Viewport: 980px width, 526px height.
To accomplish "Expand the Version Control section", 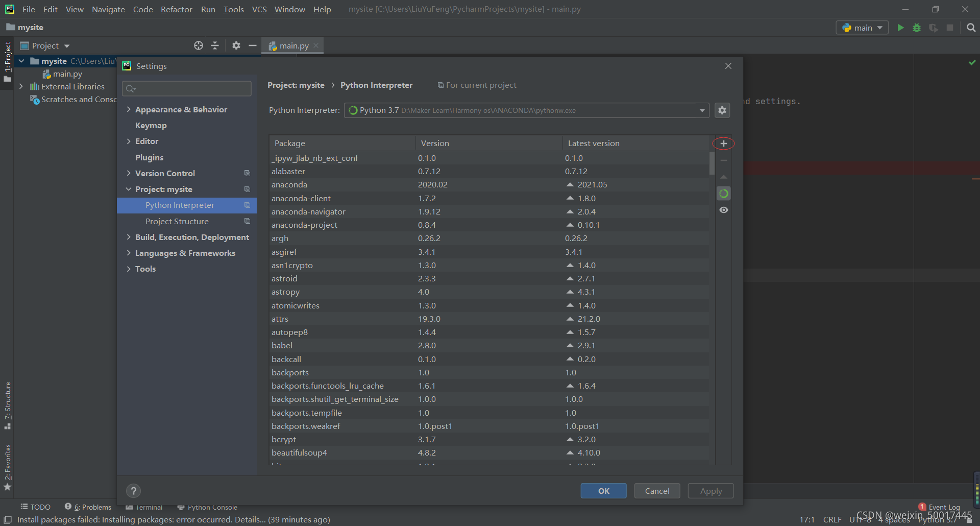I will (x=129, y=173).
